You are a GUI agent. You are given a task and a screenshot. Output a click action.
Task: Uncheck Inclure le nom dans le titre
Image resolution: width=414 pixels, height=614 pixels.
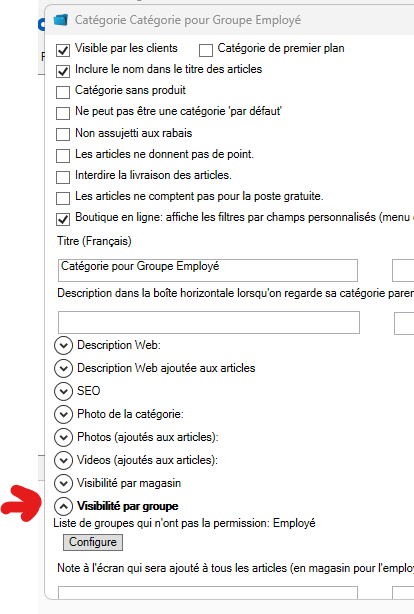63,71
